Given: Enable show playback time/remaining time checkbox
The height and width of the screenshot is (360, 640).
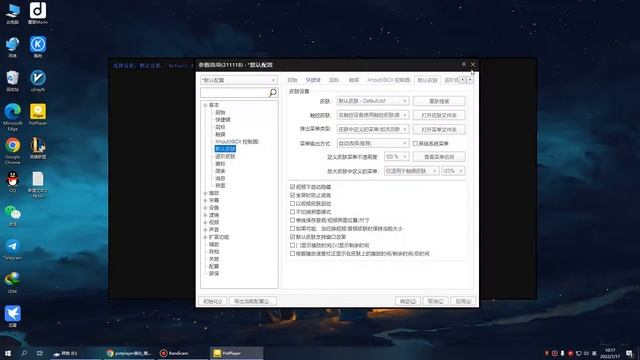Looking at the screenshot, I should coord(292,245).
